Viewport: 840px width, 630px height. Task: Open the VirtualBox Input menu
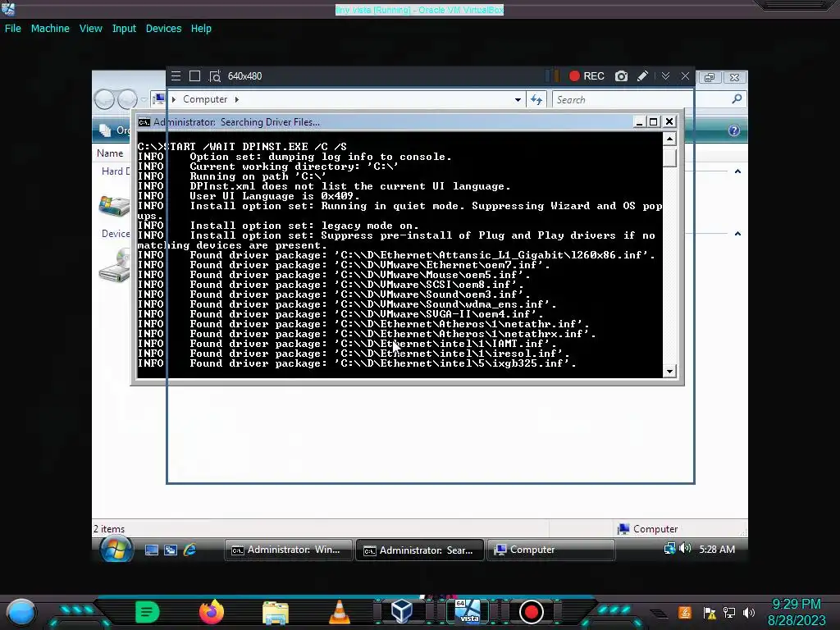[124, 29]
